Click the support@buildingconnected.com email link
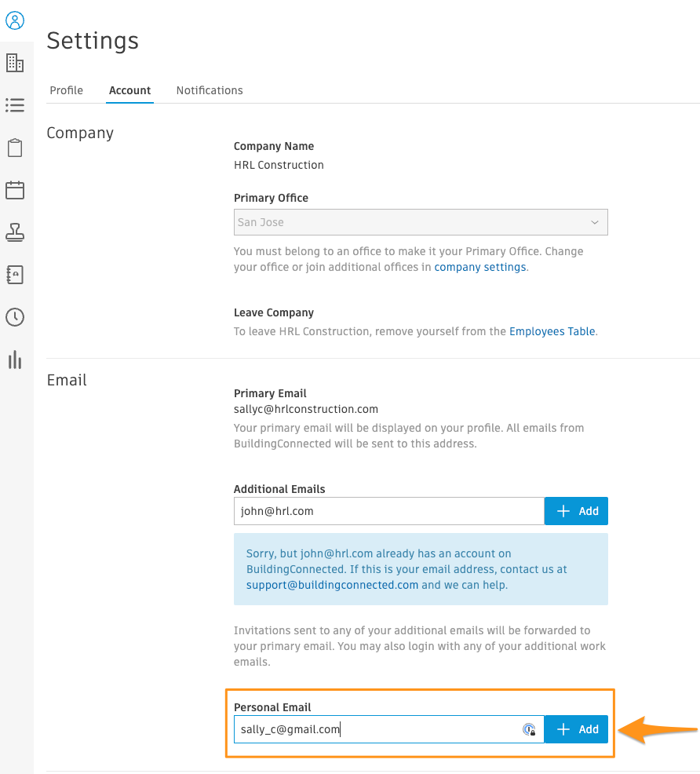The width and height of the screenshot is (700, 774). point(330,585)
